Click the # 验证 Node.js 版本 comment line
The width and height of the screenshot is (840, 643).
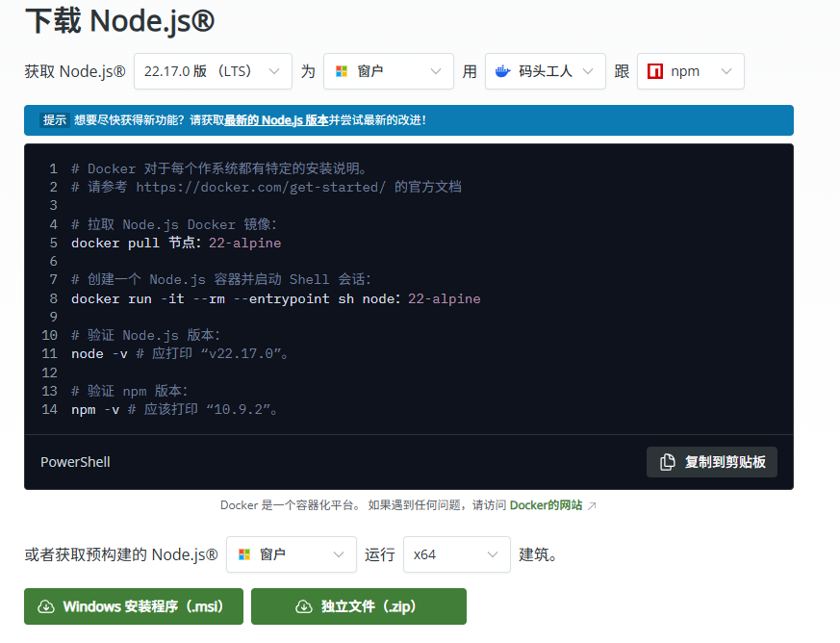tap(145, 335)
